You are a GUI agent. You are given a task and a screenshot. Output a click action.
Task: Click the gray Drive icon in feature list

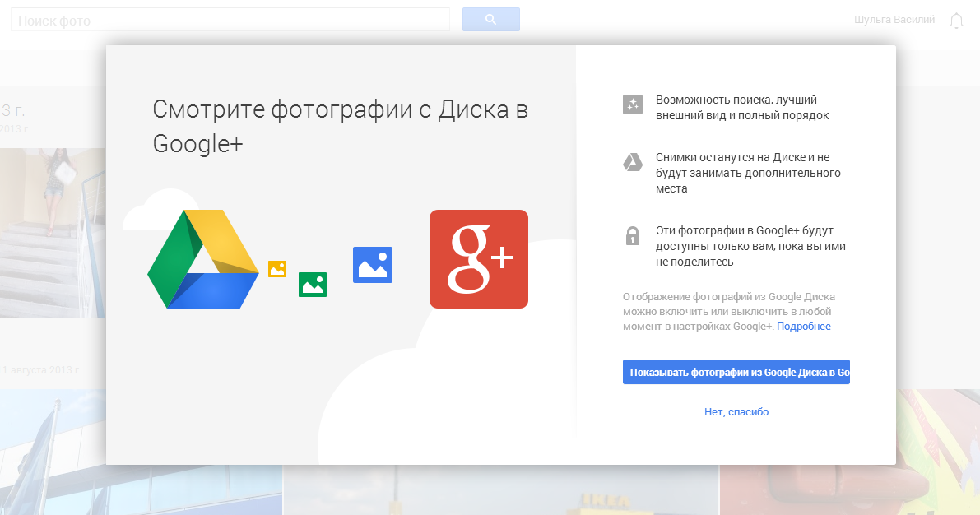pos(633,162)
